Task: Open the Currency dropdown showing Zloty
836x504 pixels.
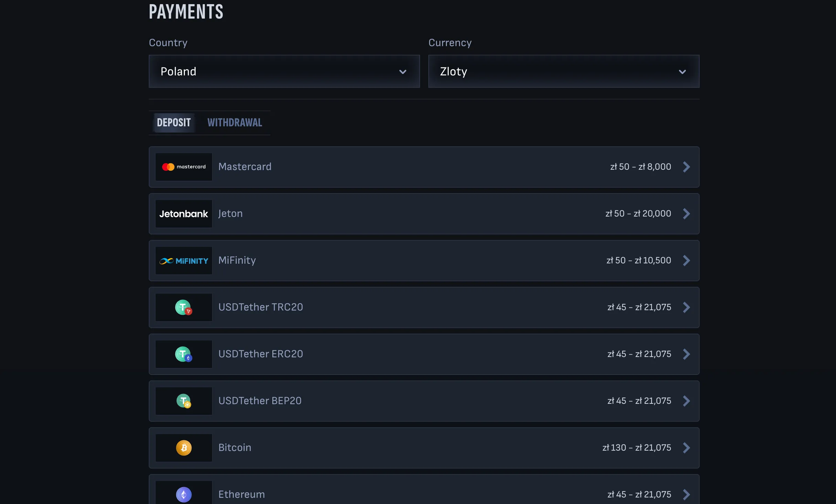Action: click(564, 71)
